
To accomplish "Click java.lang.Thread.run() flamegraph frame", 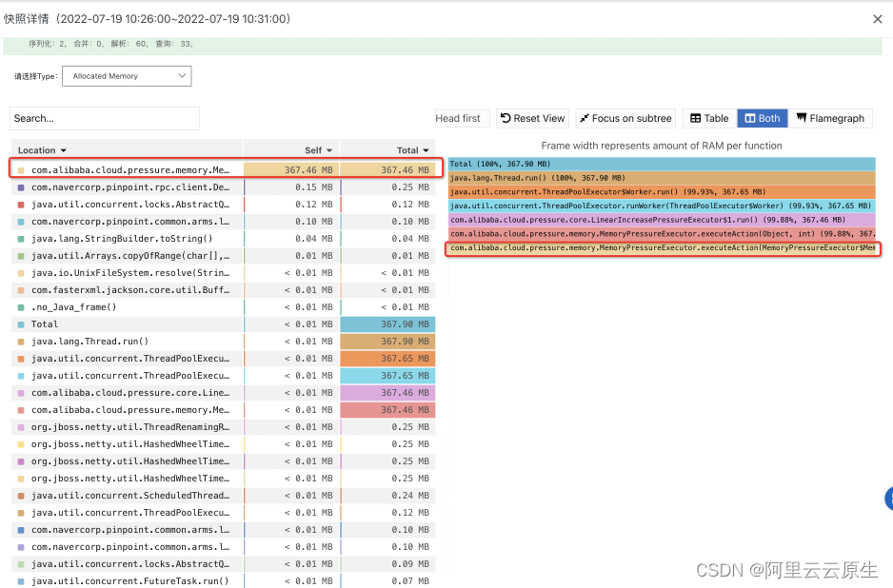I will tap(662, 178).
